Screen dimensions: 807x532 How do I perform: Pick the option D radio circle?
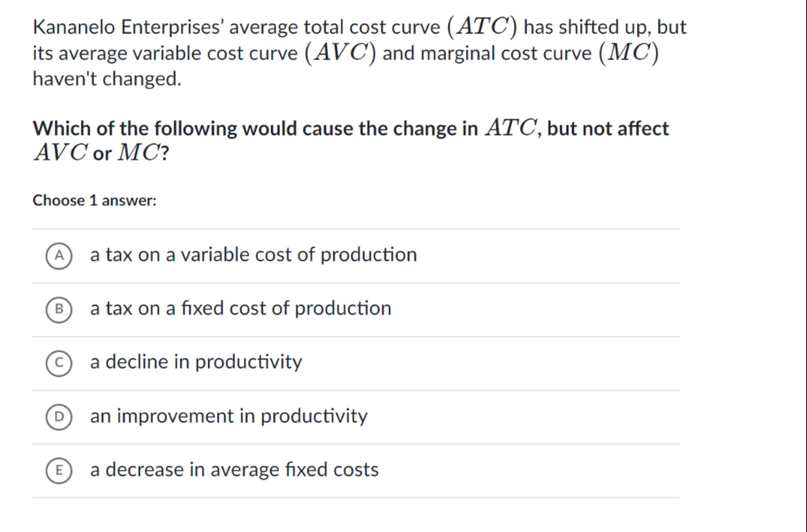pyautogui.click(x=59, y=417)
